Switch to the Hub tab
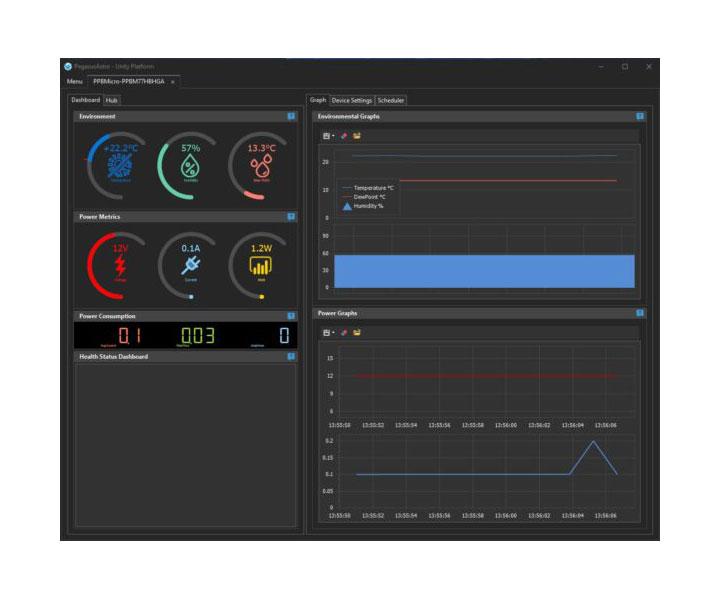This screenshot has width=720, height=600. coord(111,100)
